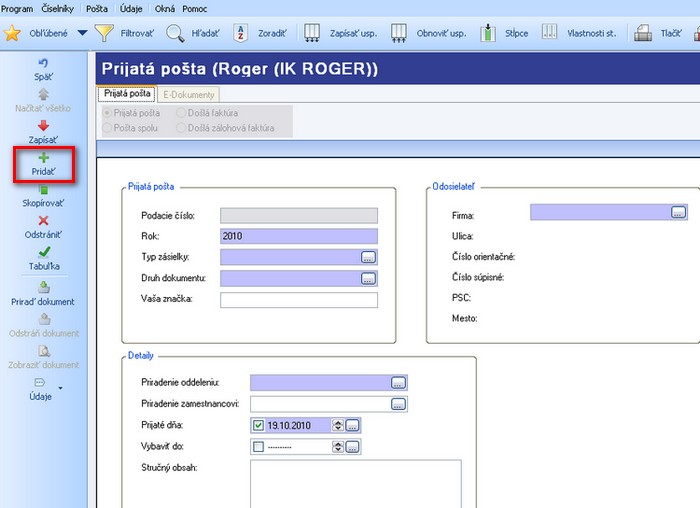Open the Pošta menu
The image size is (700, 508).
click(97, 8)
